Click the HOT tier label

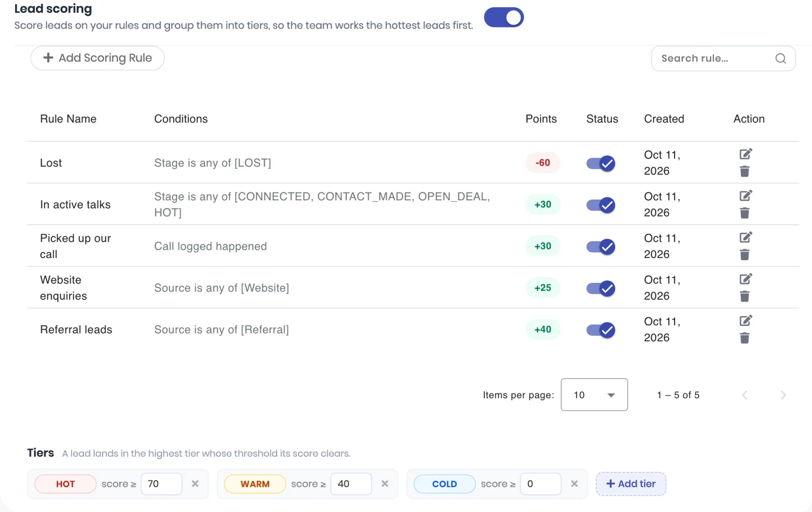click(x=65, y=484)
